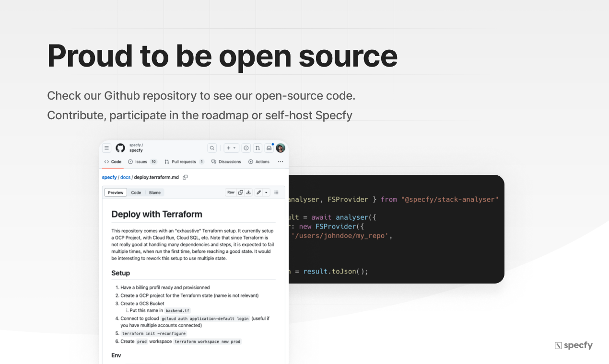Click the bold specfy repository name
609x364 pixels.
click(136, 150)
